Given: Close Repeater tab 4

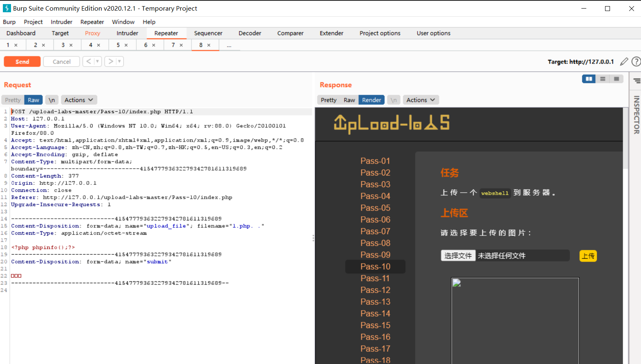Looking at the screenshot, I should coord(98,45).
